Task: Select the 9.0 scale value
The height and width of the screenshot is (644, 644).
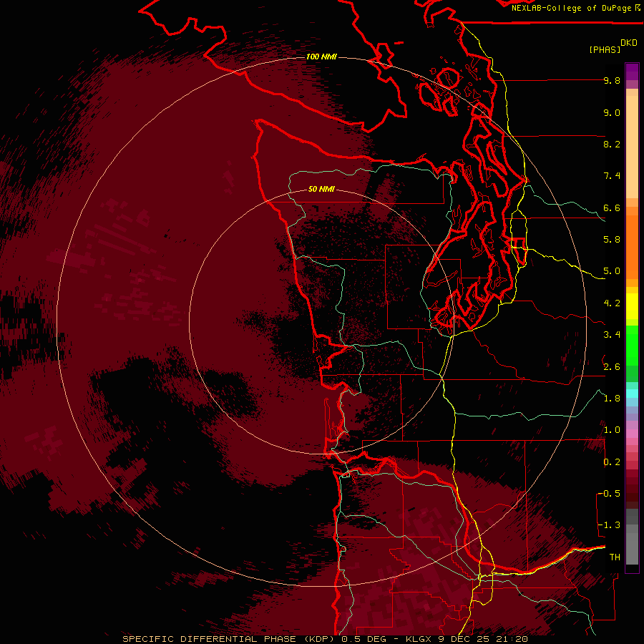Action: point(612,112)
